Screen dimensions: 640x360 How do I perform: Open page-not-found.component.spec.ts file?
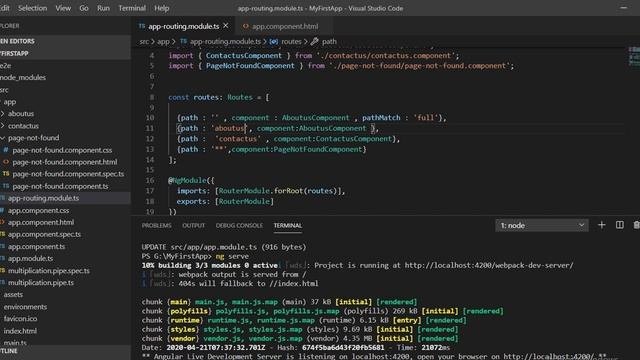(68, 174)
